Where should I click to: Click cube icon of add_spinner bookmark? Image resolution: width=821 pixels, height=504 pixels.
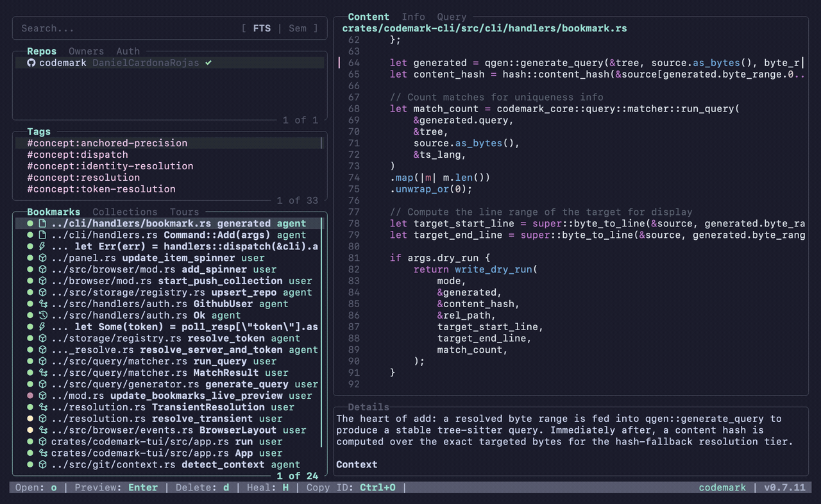42,269
